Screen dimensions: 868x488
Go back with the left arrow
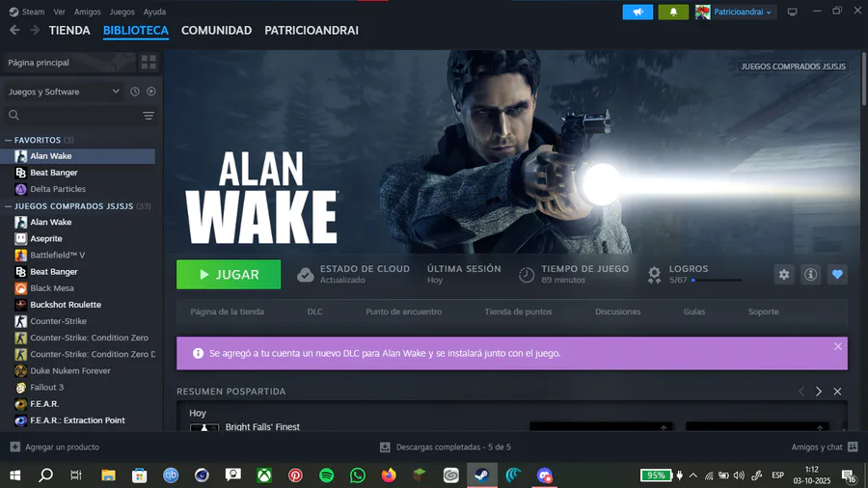(x=14, y=31)
